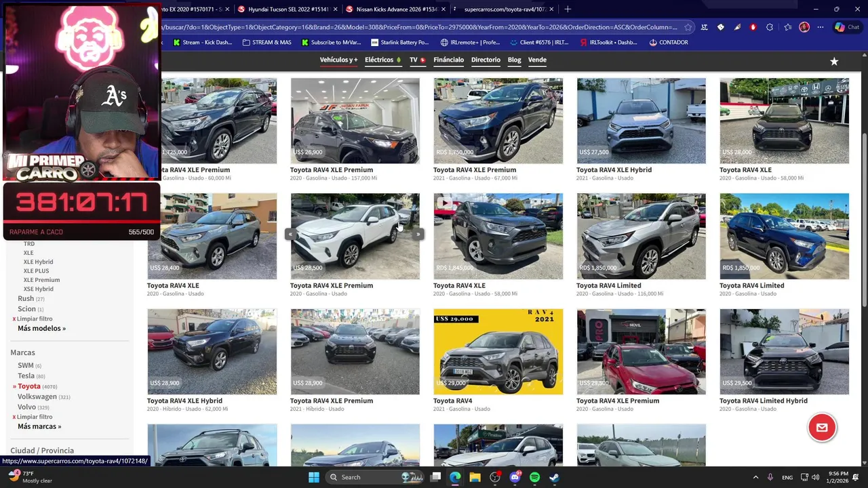The width and height of the screenshot is (868, 488).
Task: Open the Subscribe to MrVar bookmark
Action: tap(330, 42)
